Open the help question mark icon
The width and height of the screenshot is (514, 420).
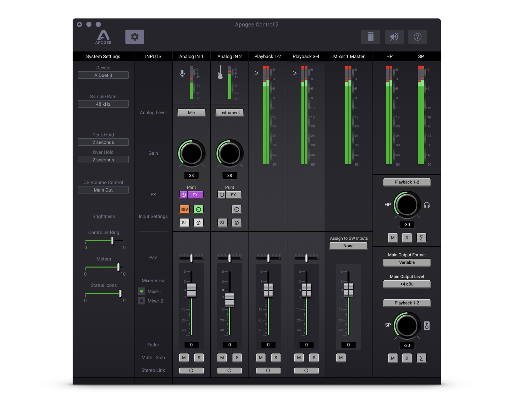coord(417,37)
